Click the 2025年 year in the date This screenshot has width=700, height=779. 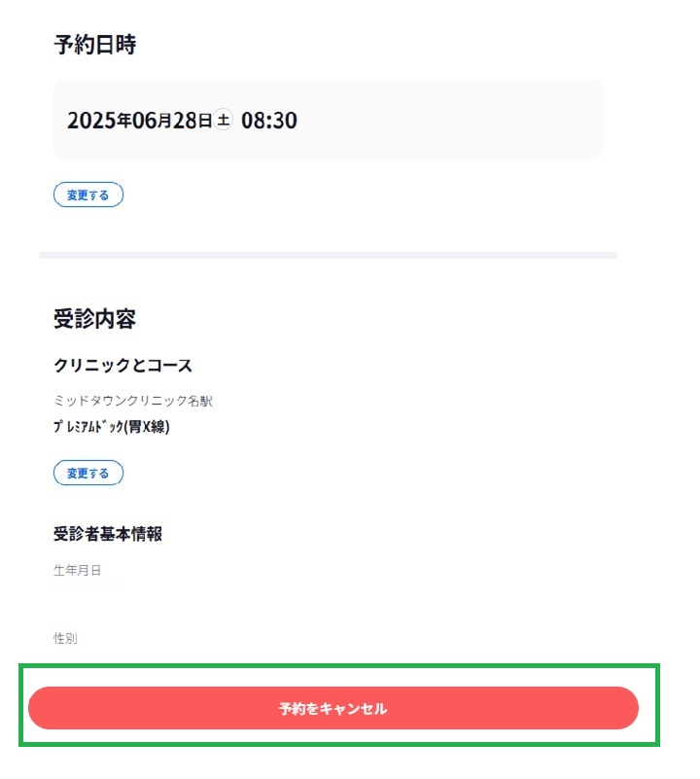pyautogui.click(x=99, y=121)
